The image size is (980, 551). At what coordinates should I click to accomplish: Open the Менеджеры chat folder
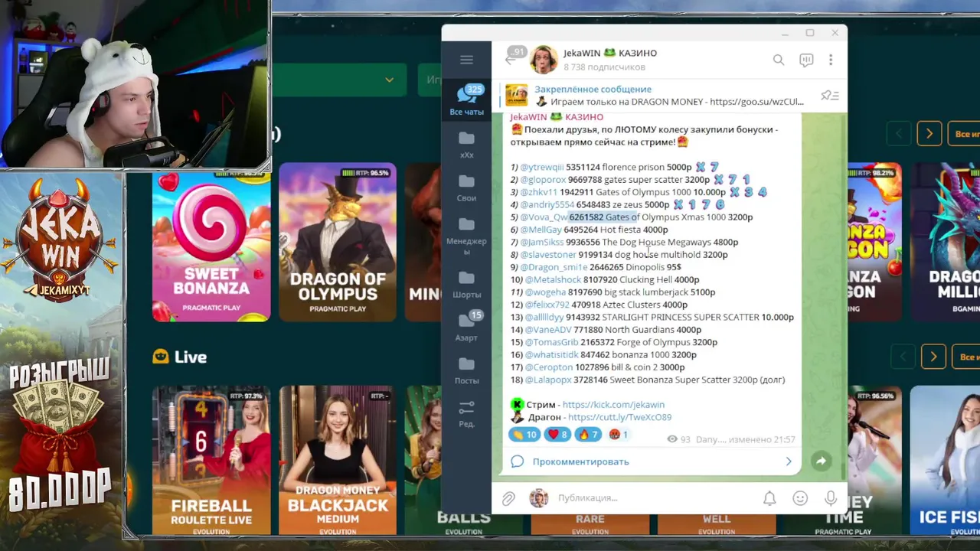[466, 236]
